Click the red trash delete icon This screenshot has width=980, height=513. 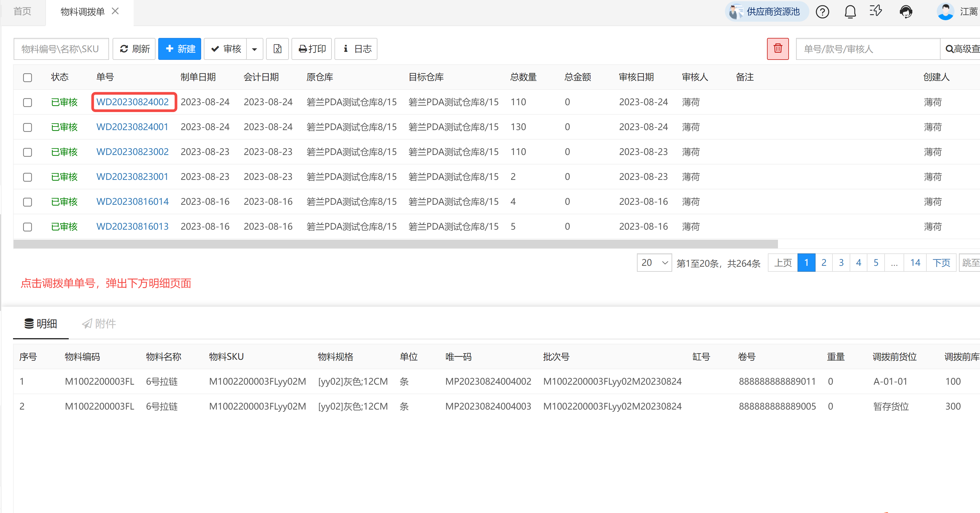(x=777, y=49)
